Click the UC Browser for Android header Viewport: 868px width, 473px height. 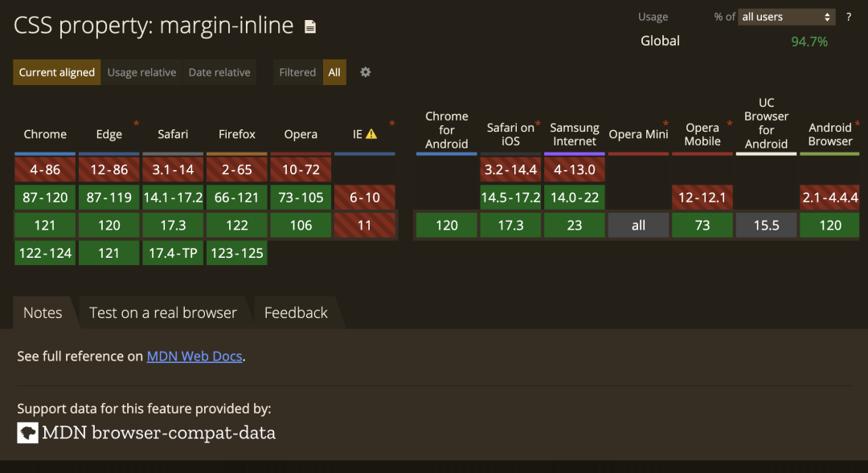point(766,124)
